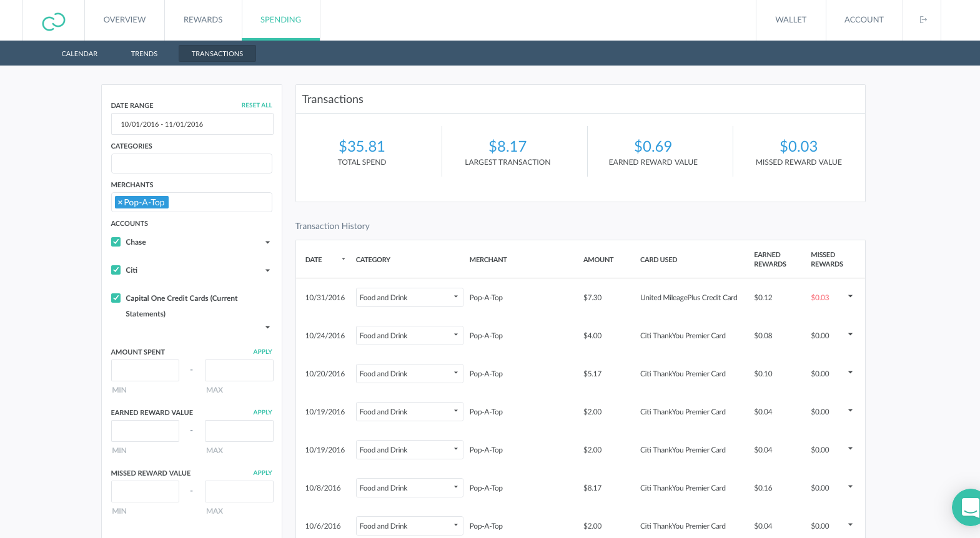Image resolution: width=980 pixels, height=538 pixels.
Task: Select the Transactions sub-tab
Action: 217,54
